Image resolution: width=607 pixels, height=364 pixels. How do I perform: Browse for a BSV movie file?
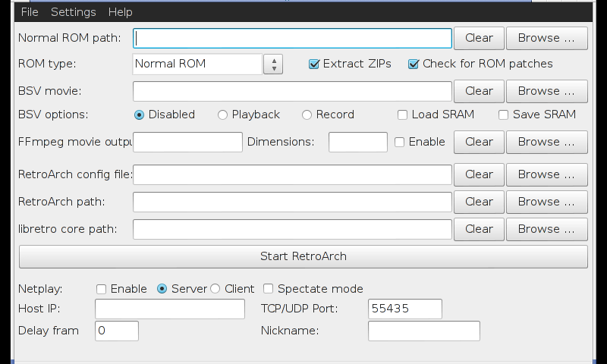(x=546, y=91)
